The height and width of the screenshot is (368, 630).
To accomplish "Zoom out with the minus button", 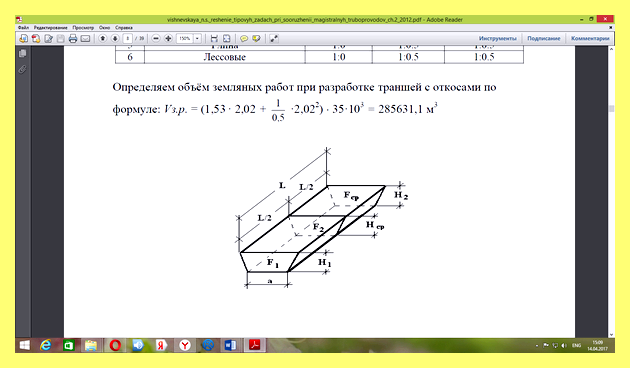I will [x=156, y=39].
